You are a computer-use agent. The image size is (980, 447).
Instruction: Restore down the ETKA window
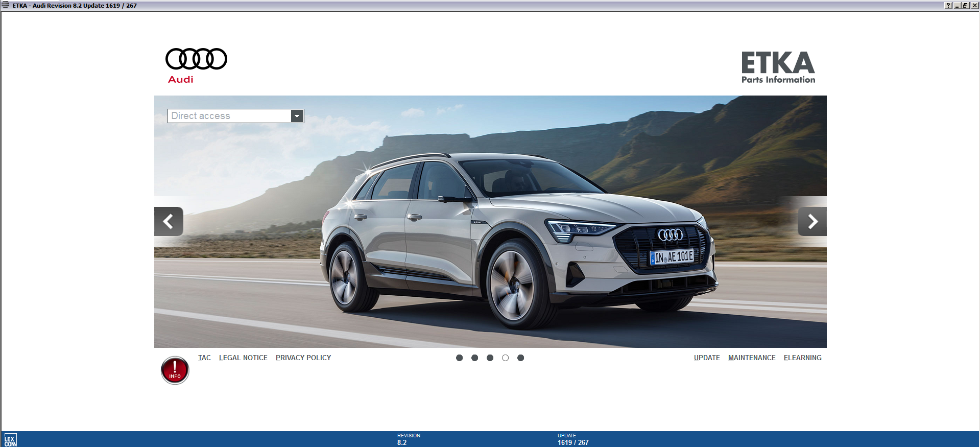click(x=965, y=5)
